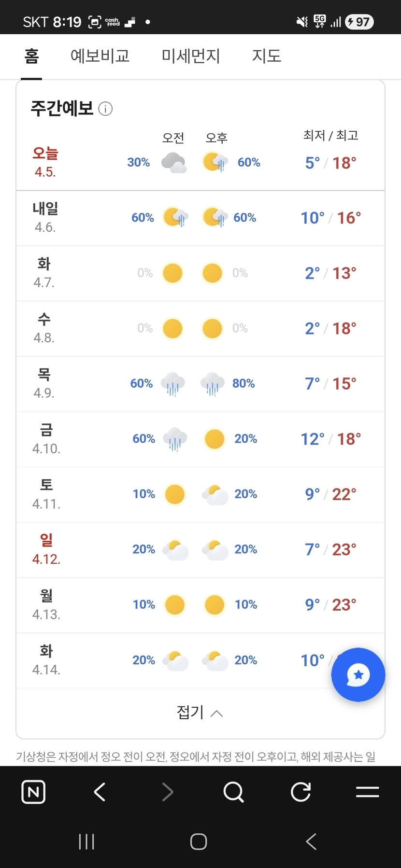Open the hamburger menu icon
Viewport: 401px width, 868px height.
(x=367, y=792)
